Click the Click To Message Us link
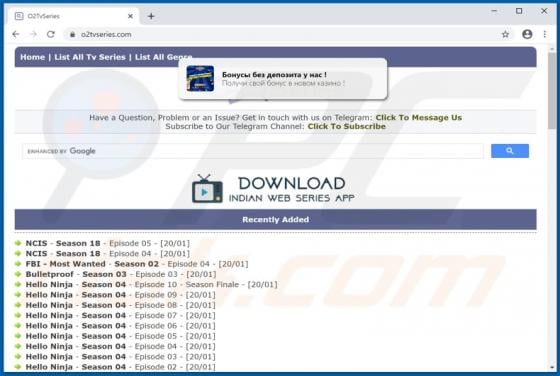Image resolution: width=560 pixels, height=376 pixels. [x=419, y=117]
